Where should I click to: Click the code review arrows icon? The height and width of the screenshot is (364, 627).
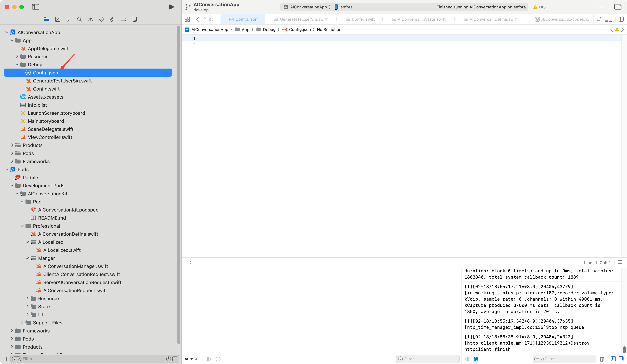(599, 19)
